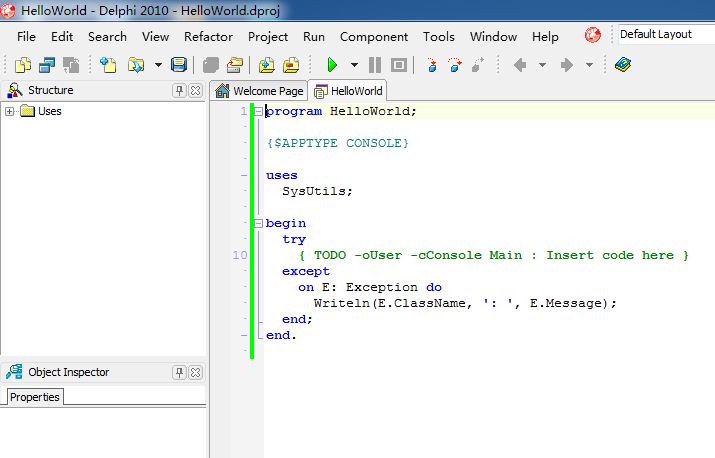Open the Edit menu
715x458 pixels.
[62, 36]
